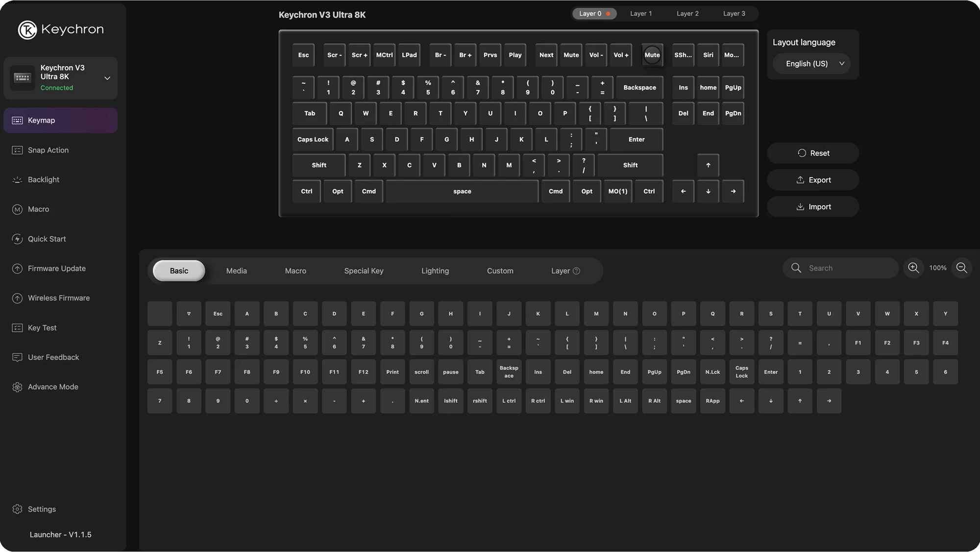This screenshot has width=980, height=552.
Task: Click the Import button
Action: pyautogui.click(x=813, y=207)
